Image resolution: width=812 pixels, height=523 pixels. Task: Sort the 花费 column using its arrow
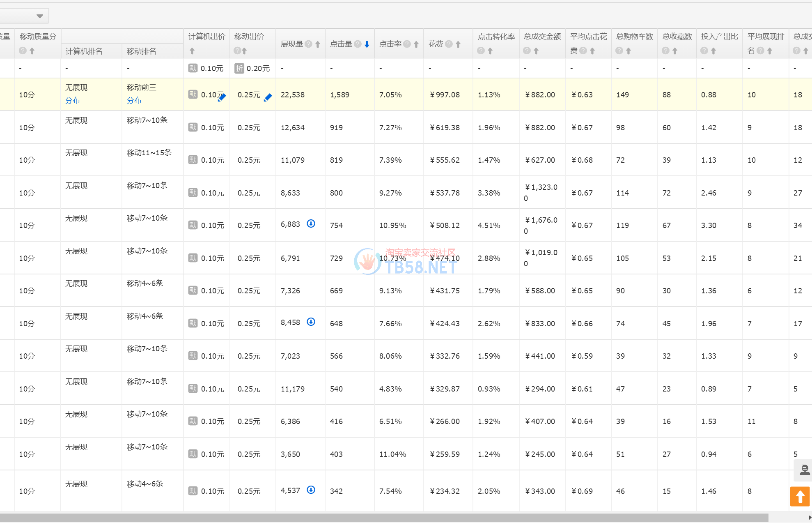click(x=458, y=44)
